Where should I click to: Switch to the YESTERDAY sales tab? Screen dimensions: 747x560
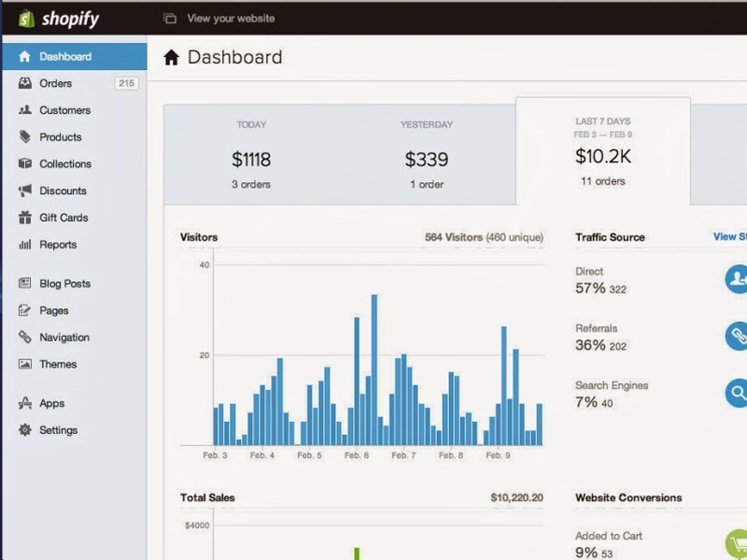point(427,155)
